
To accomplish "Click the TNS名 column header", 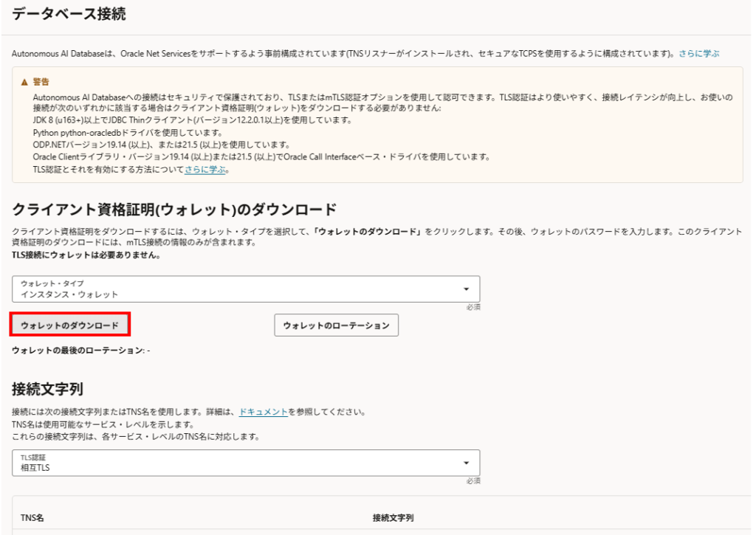I will tap(32, 519).
